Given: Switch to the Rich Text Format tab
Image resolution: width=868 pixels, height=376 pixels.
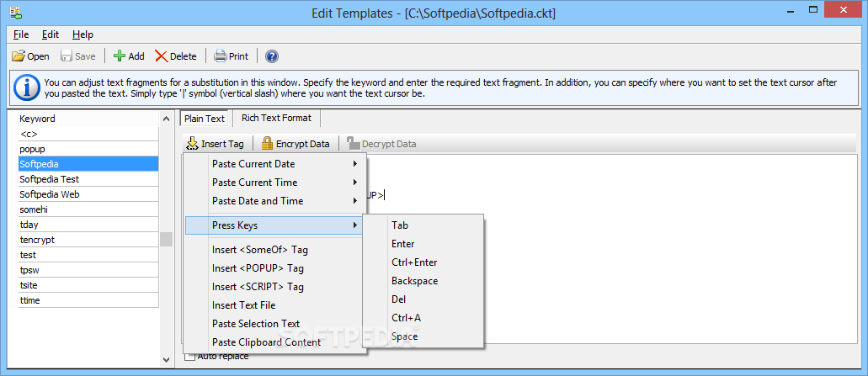Looking at the screenshot, I should pos(276,118).
